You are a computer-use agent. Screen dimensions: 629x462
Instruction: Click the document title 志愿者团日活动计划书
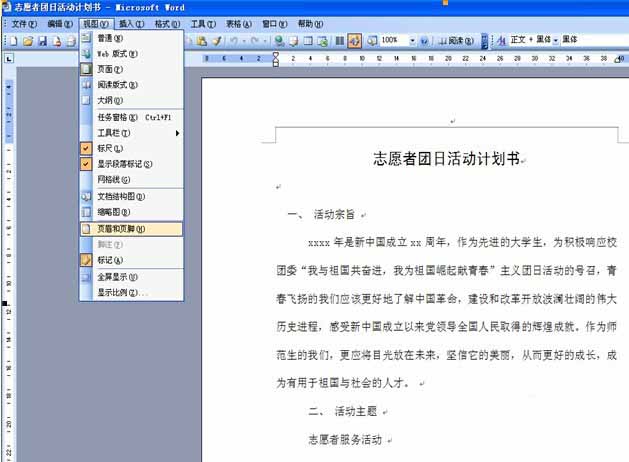pyautogui.click(x=446, y=159)
